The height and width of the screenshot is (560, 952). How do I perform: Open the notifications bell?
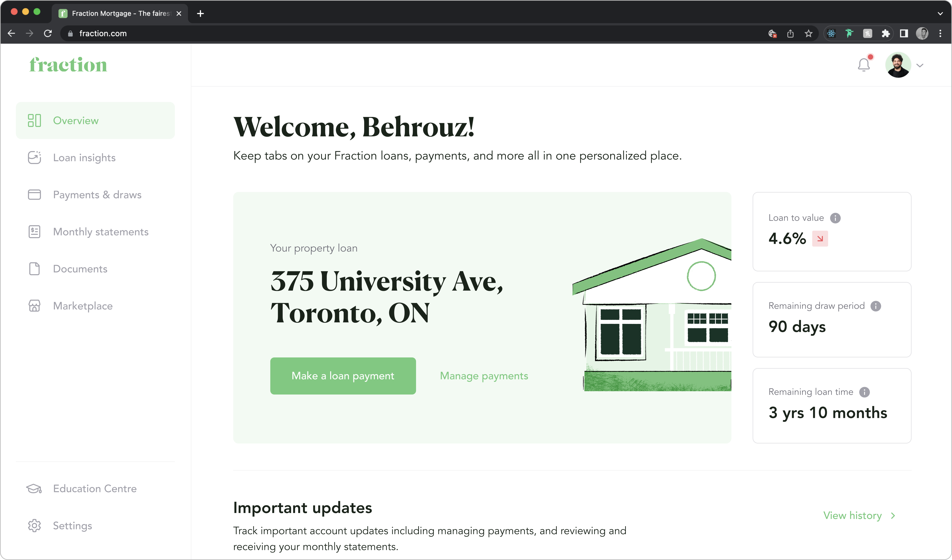tap(864, 64)
